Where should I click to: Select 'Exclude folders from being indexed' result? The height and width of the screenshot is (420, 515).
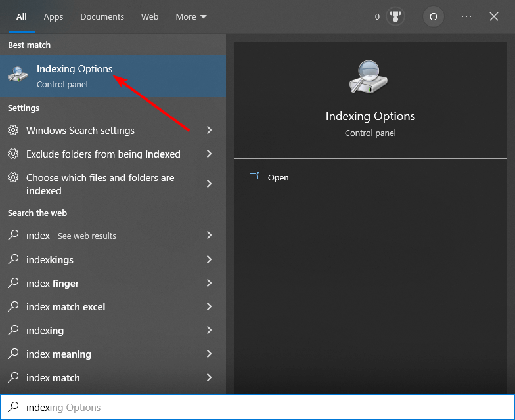pos(113,154)
